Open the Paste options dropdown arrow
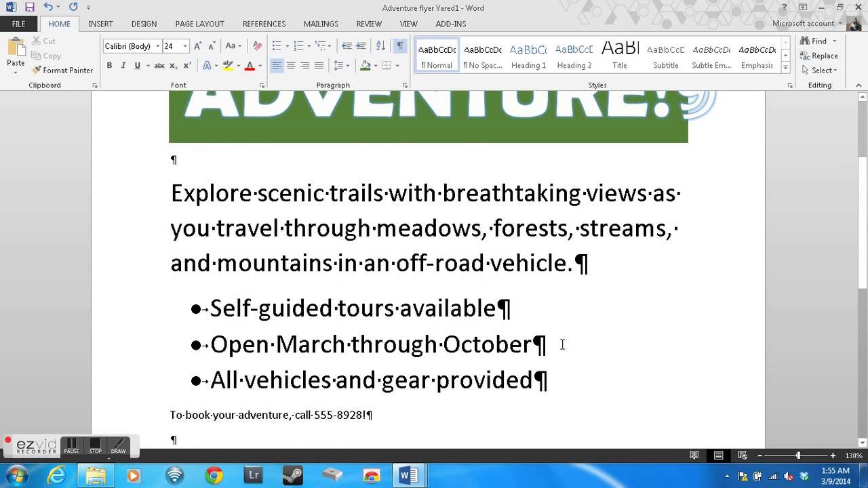The image size is (868, 488). (x=16, y=71)
